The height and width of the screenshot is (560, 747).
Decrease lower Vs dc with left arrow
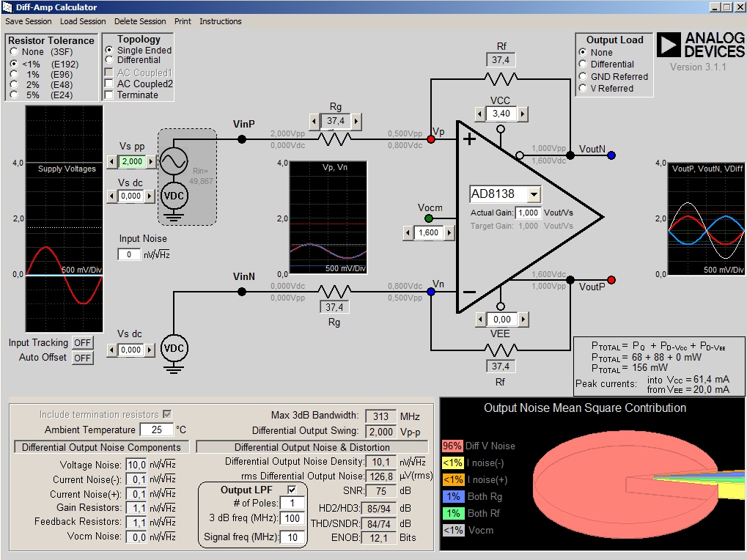pyautogui.click(x=112, y=350)
